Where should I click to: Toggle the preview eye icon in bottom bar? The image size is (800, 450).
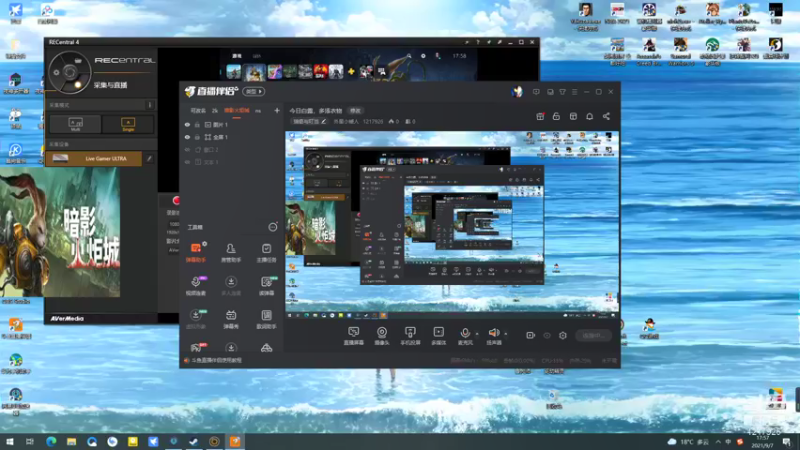pos(547,335)
